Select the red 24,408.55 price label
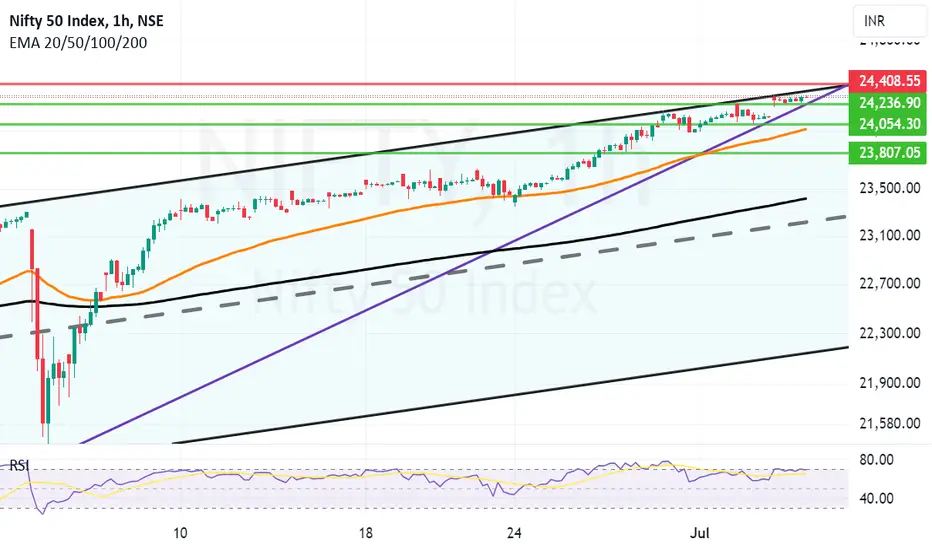932x550 pixels. point(887,80)
